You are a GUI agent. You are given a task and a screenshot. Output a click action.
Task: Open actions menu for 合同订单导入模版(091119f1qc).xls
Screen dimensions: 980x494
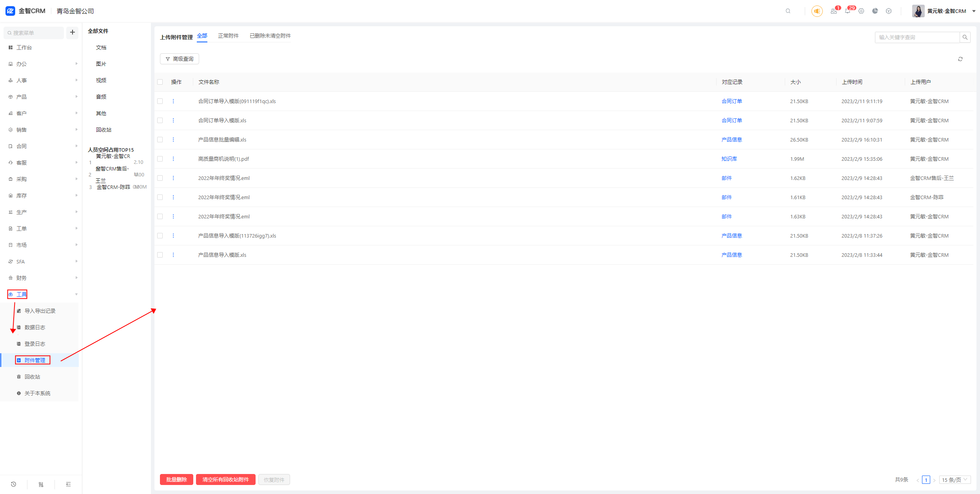click(x=173, y=101)
